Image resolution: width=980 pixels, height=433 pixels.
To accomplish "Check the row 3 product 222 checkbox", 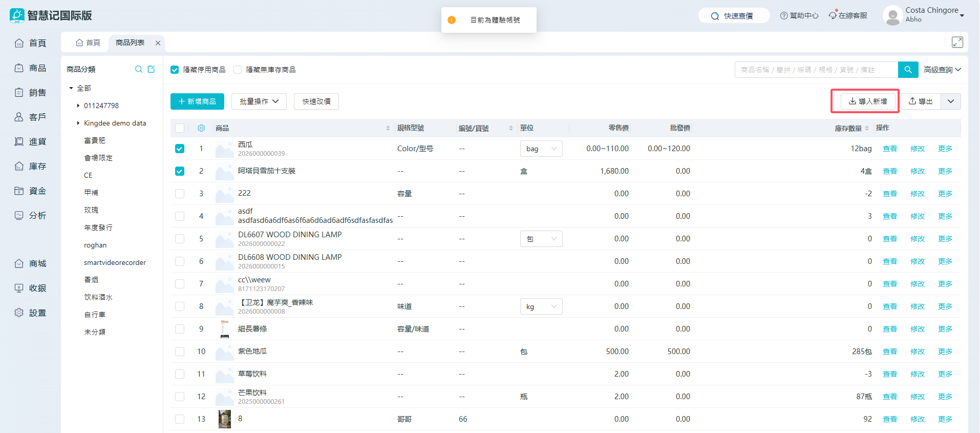I will pos(180,194).
